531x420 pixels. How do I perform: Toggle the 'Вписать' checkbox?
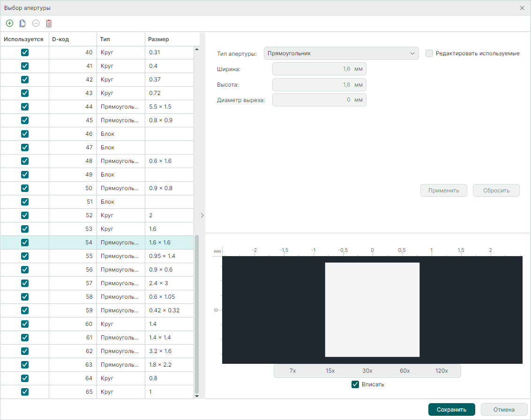click(355, 384)
